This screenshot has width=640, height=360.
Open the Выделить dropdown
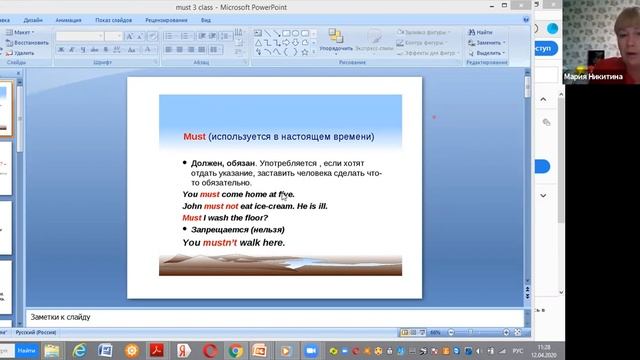click(487, 53)
